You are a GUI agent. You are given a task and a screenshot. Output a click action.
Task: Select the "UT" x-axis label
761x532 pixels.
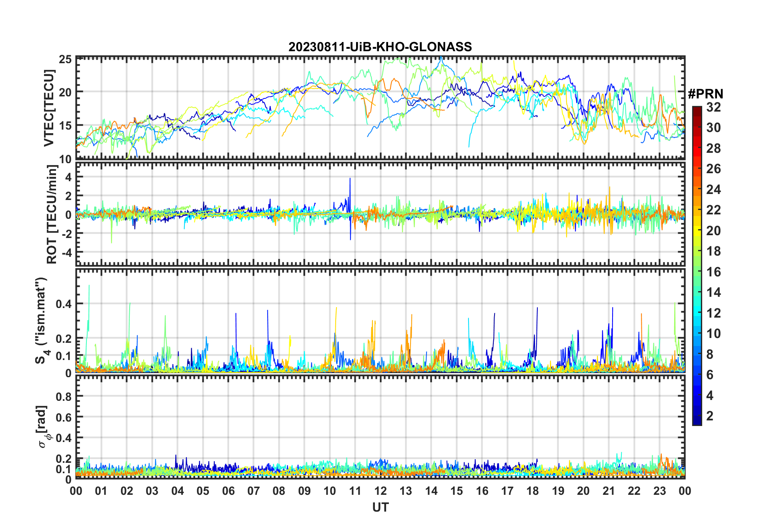point(380,508)
